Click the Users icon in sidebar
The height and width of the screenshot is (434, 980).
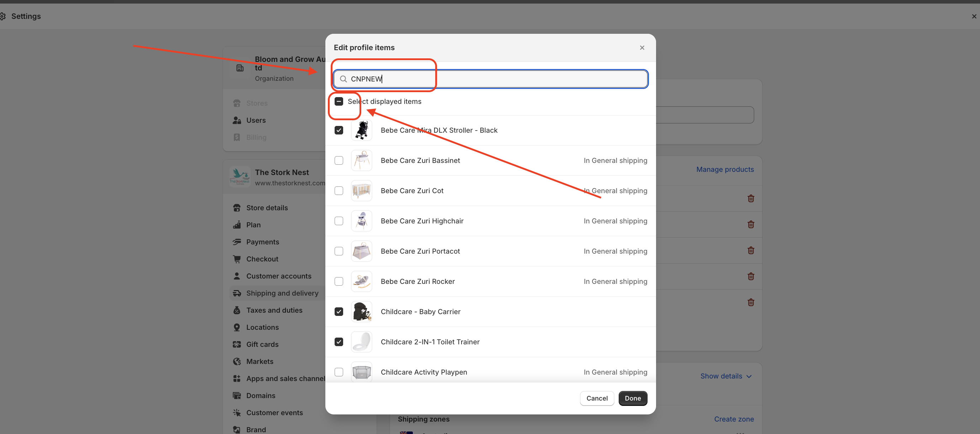236,120
